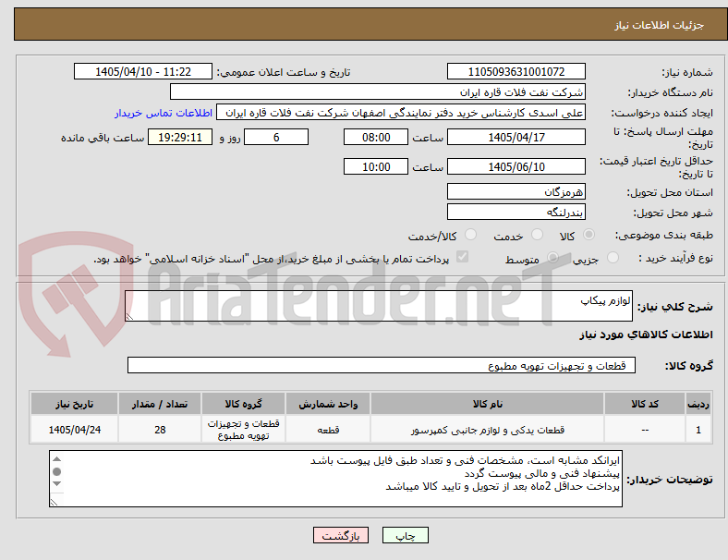728x560 pixels.
Task: Open the اطلاعات تماس خریدار link
Action: tap(164, 113)
